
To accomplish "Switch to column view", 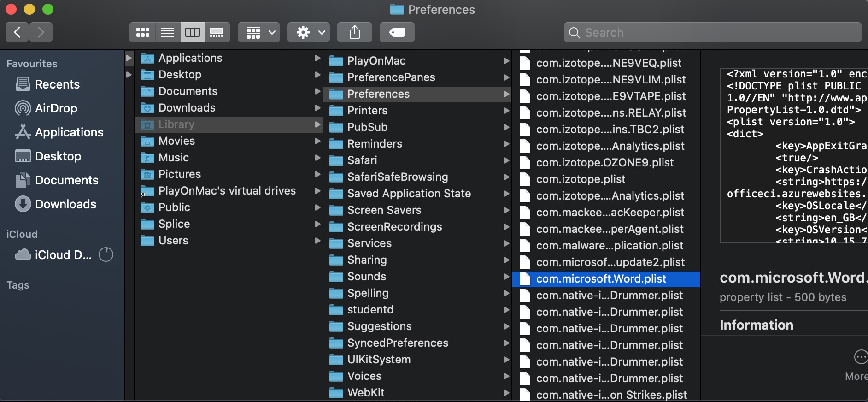I will pyautogui.click(x=193, y=32).
